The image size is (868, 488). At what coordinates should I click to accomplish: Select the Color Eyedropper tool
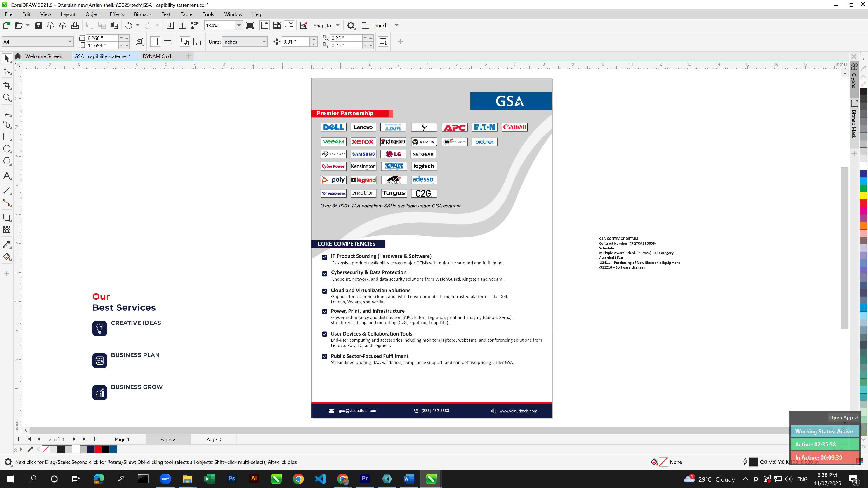(x=7, y=244)
